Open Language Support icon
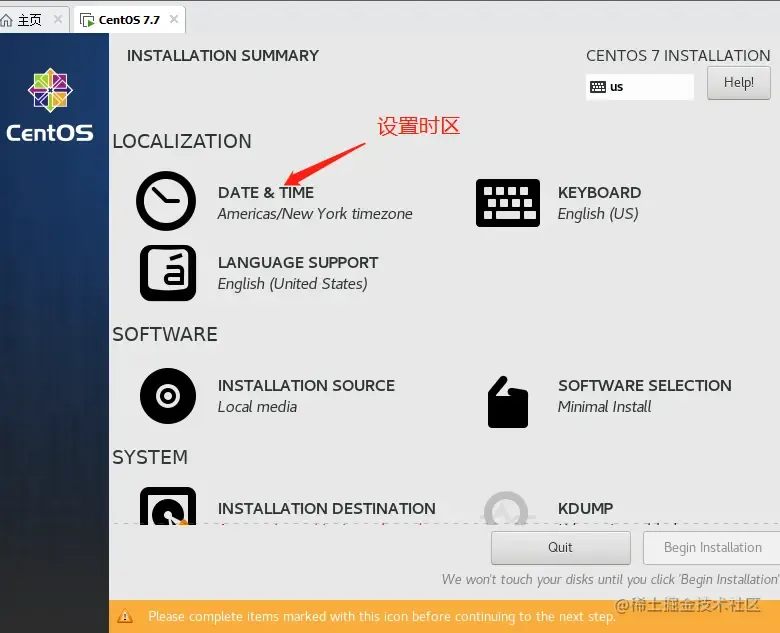The width and height of the screenshot is (780, 633). 168,273
